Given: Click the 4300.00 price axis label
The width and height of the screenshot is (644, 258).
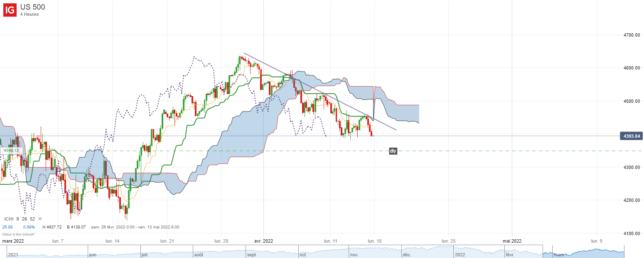Looking at the screenshot, I should (631, 167).
